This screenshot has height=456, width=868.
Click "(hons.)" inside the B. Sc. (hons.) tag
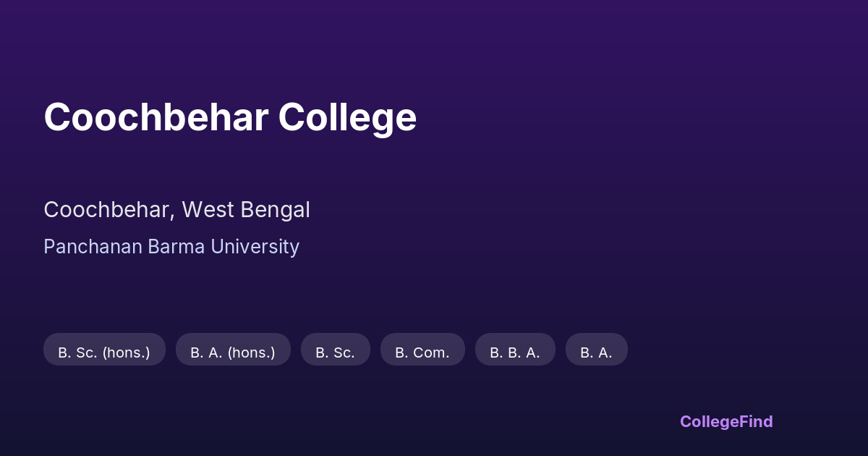[126, 352]
